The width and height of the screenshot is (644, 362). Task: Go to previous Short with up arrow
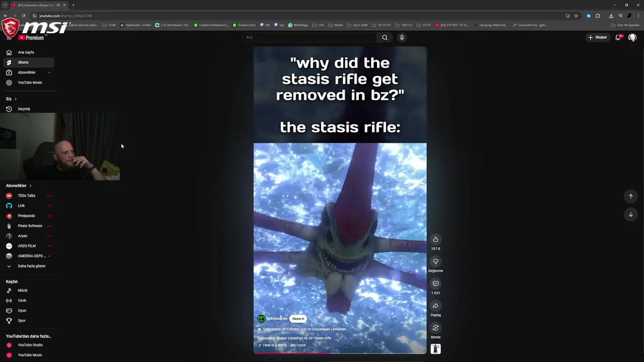(630, 197)
